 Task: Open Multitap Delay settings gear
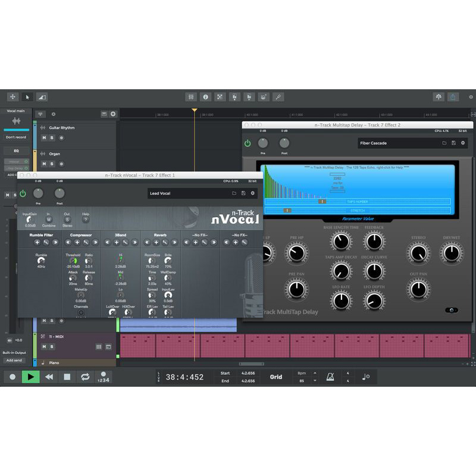[463, 143]
